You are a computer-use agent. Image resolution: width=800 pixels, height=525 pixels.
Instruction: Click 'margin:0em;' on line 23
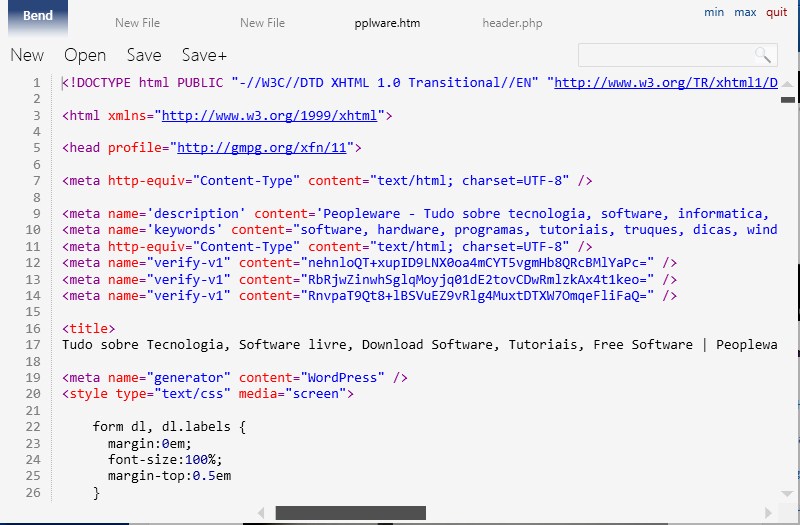coord(149,443)
